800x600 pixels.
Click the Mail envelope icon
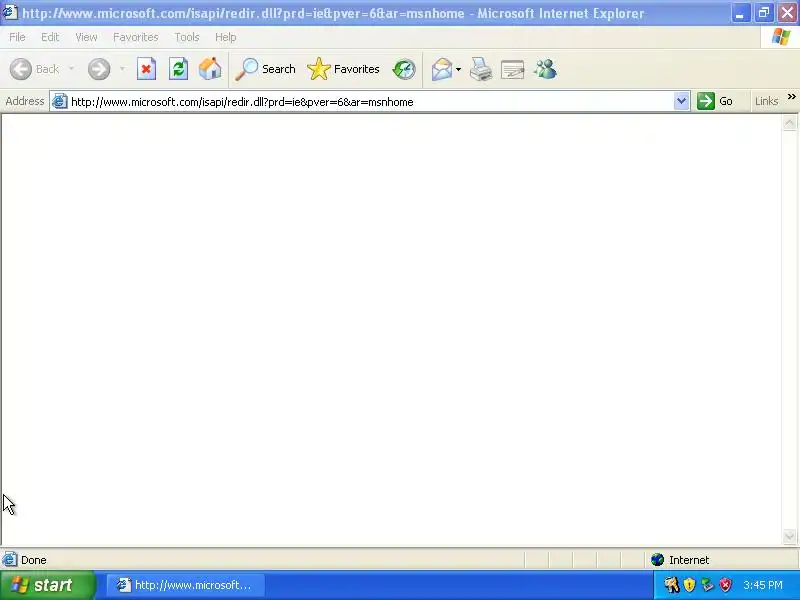(441, 69)
